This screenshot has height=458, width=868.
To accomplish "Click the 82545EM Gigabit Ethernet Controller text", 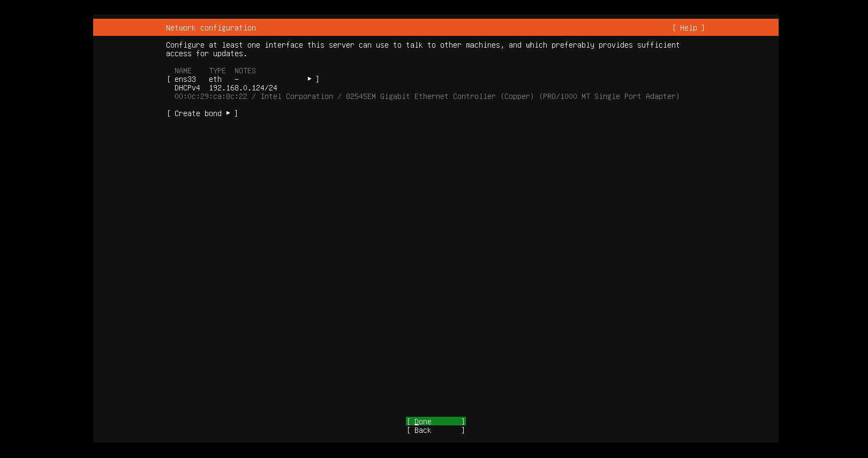I will (420, 96).
